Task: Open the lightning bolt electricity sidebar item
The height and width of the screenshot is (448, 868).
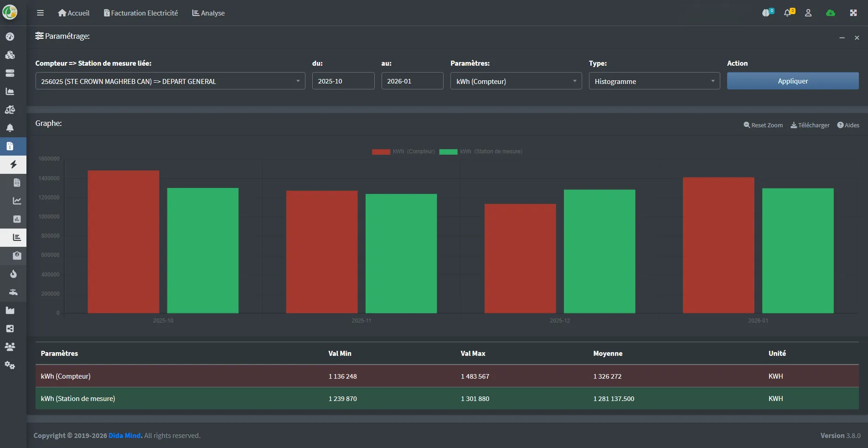Action: [13, 164]
